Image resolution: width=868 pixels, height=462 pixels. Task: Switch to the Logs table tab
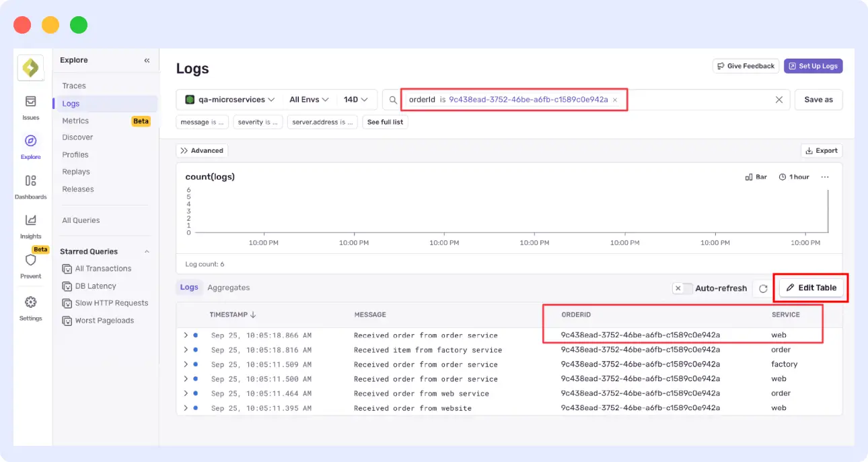(x=189, y=288)
